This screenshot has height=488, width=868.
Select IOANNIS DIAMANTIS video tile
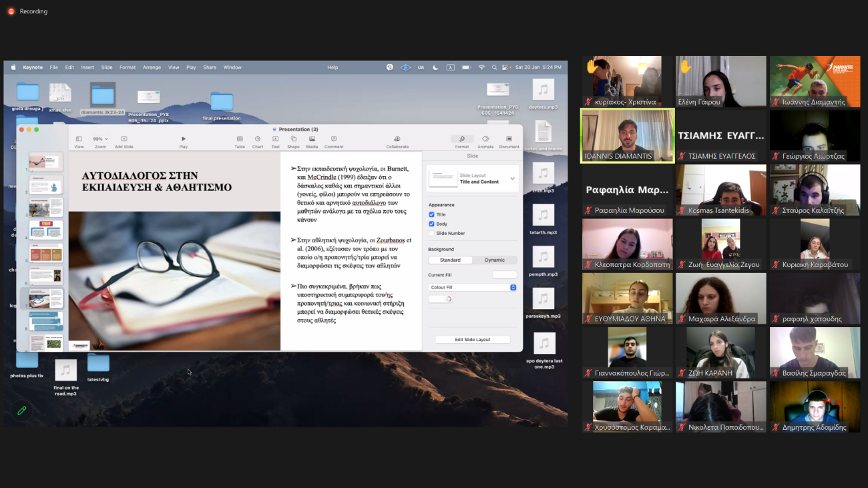[x=628, y=136]
